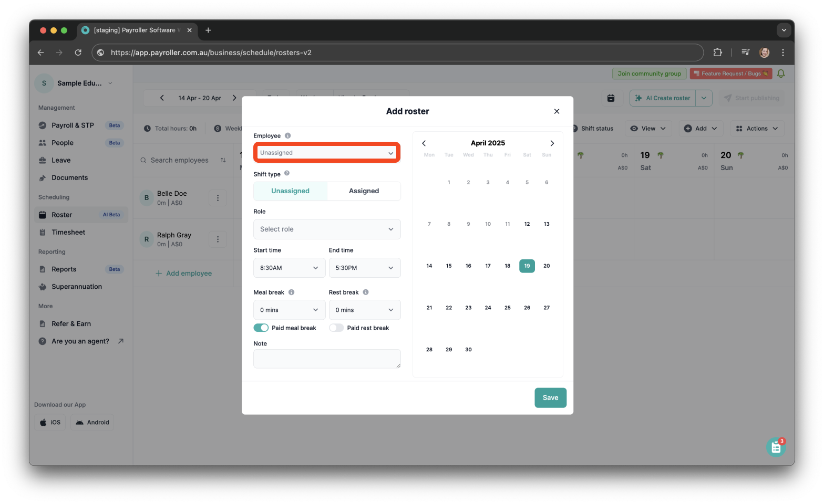Save the new roster
The height and width of the screenshot is (504, 824).
click(x=550, y=398)
